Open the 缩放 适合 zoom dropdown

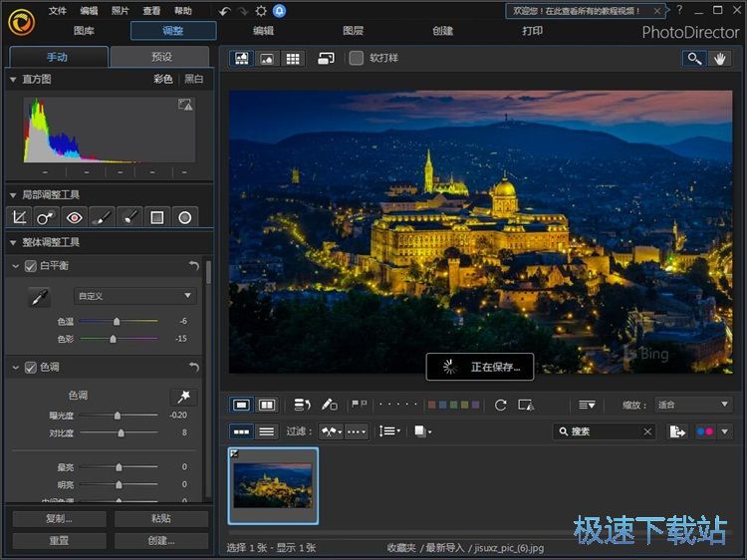[x=693, y=406]
